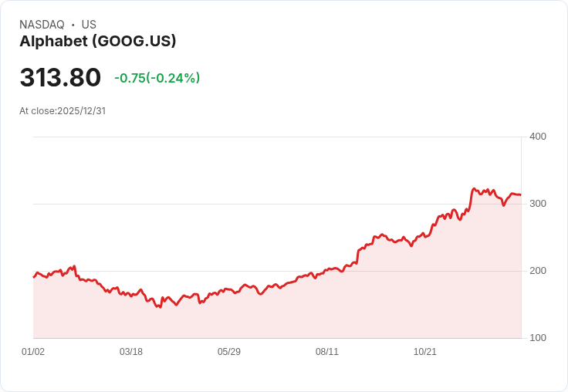Select the Alphabet (GOOG.US) title
The image size is (568, 392).
(x=98, y=41)
